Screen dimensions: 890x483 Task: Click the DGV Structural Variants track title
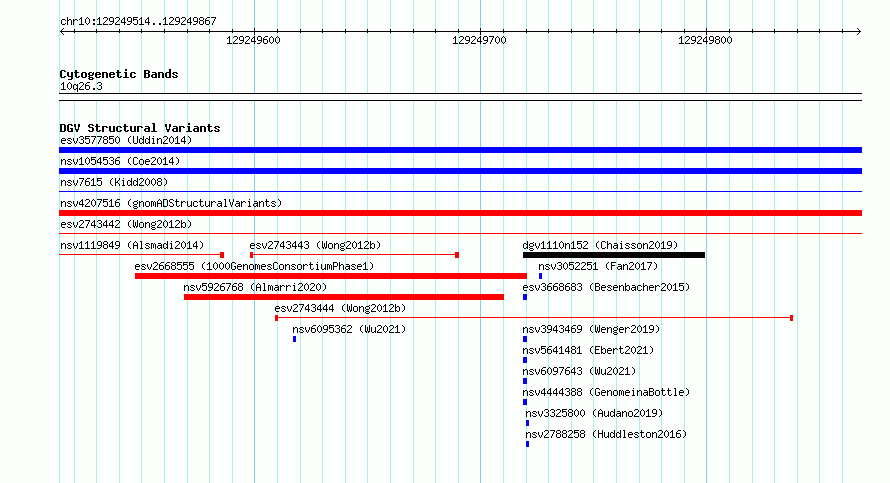point(140,128)
